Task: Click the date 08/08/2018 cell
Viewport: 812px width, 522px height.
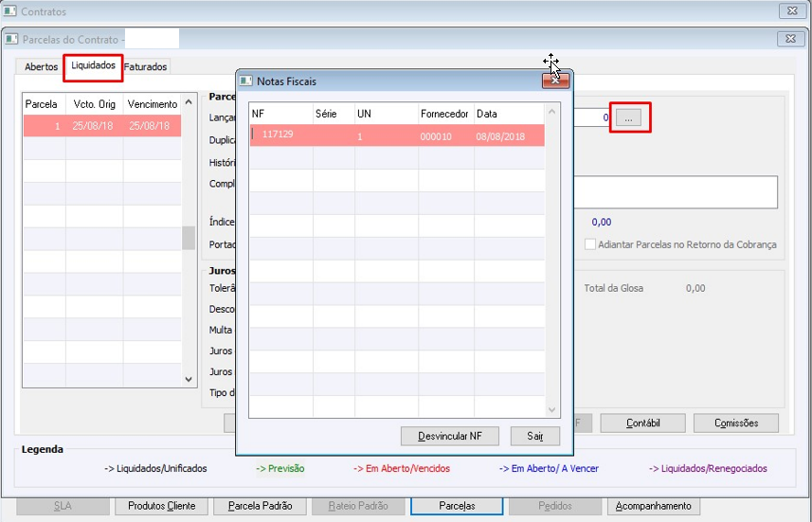Action: [x=500, y=136]
